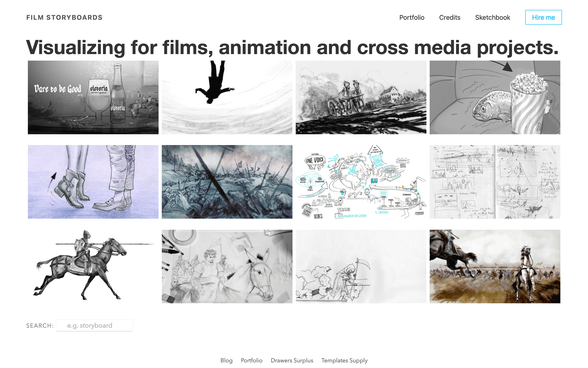Open the jousting knight on horse drawing
Screen dimensions: 588x368
tap(93, 266)
